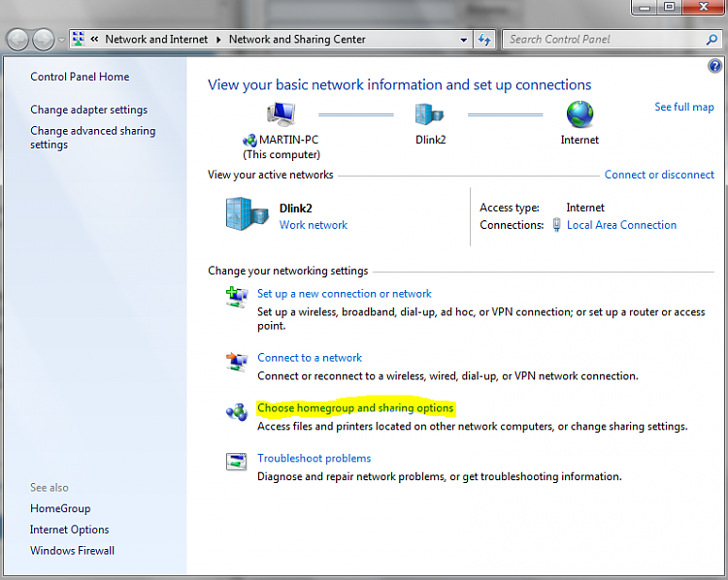
Task: Click the Search Control Panel field
Action: pyautogui.click(x=603, y=40)
